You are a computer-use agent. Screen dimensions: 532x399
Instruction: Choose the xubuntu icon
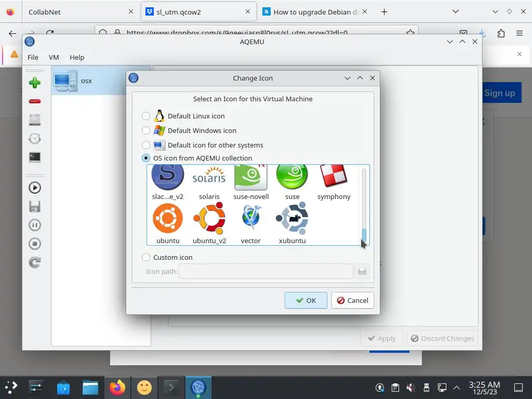coord(292,223)
